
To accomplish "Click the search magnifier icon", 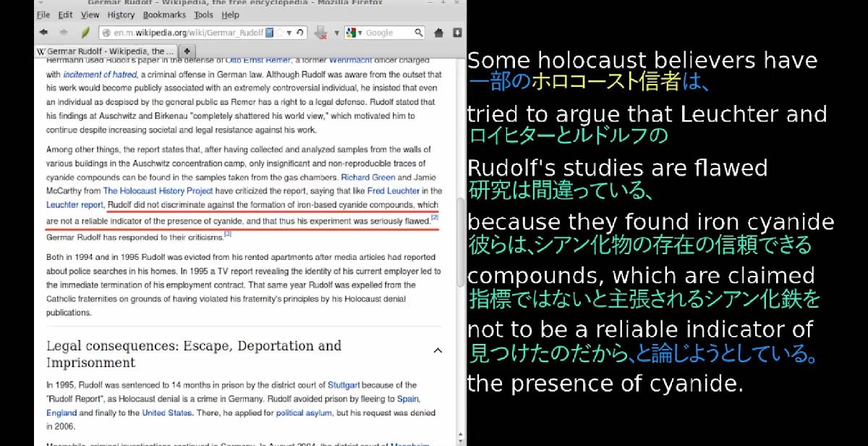I will click(419, 33).
